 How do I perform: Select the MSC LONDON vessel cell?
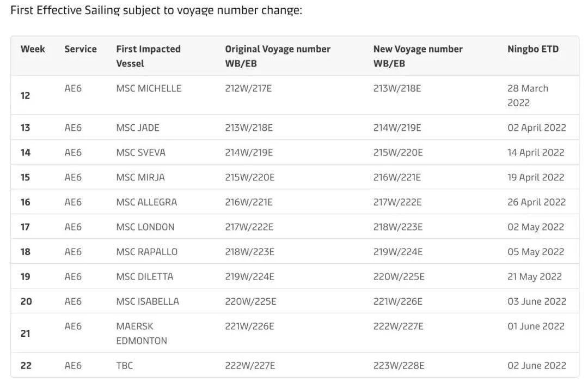coord(145,227)
